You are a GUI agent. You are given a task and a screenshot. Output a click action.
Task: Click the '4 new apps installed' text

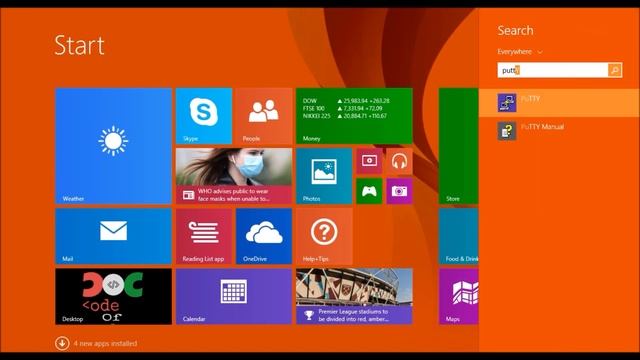pos(105,344)
